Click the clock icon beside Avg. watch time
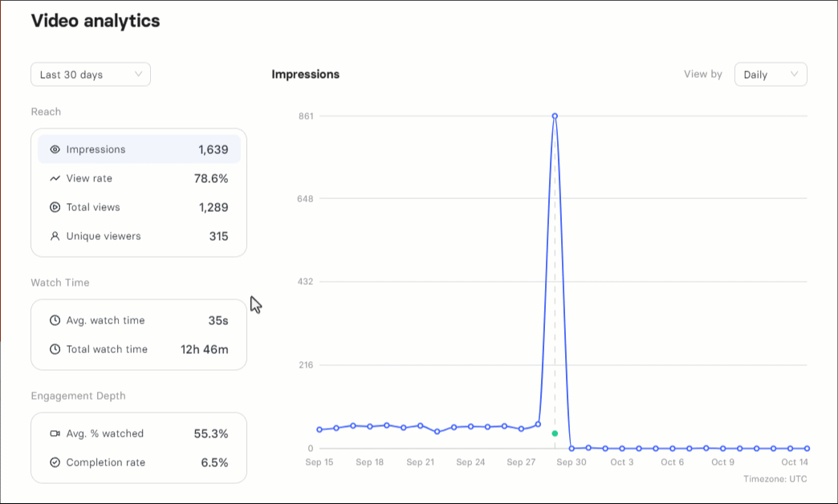 (55, 320)
